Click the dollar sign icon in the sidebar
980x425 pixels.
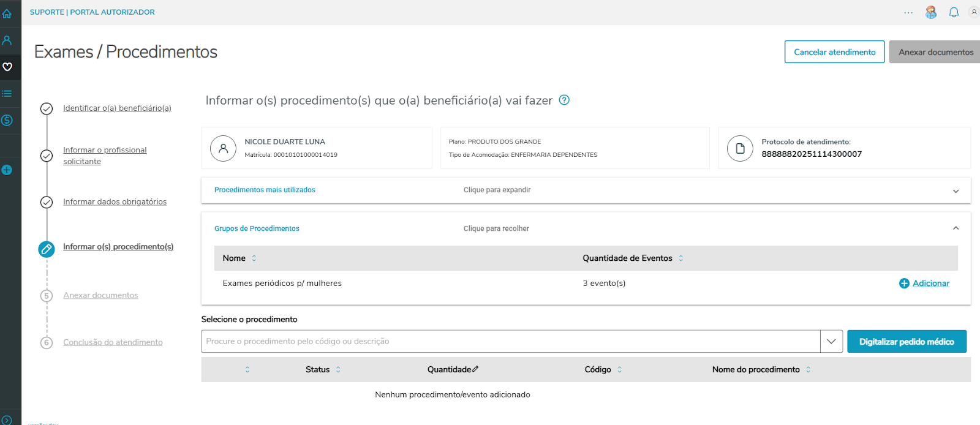point(7,120)
